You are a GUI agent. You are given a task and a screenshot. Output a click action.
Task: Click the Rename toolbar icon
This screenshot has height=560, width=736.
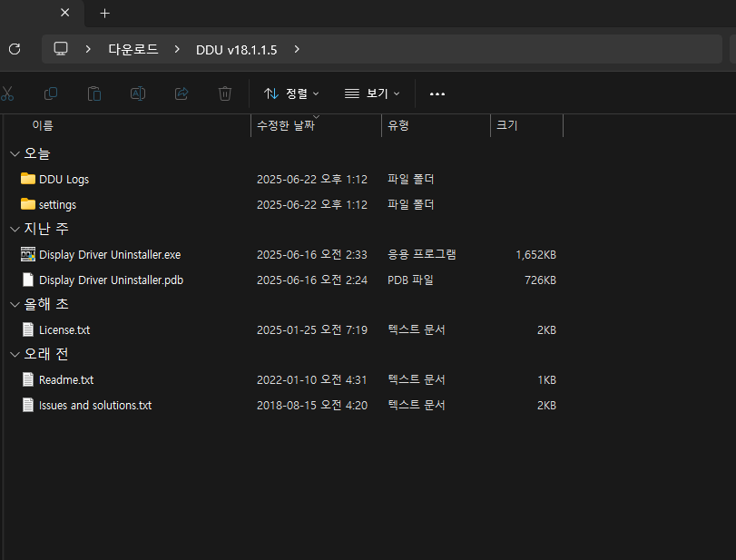[138, 93]
